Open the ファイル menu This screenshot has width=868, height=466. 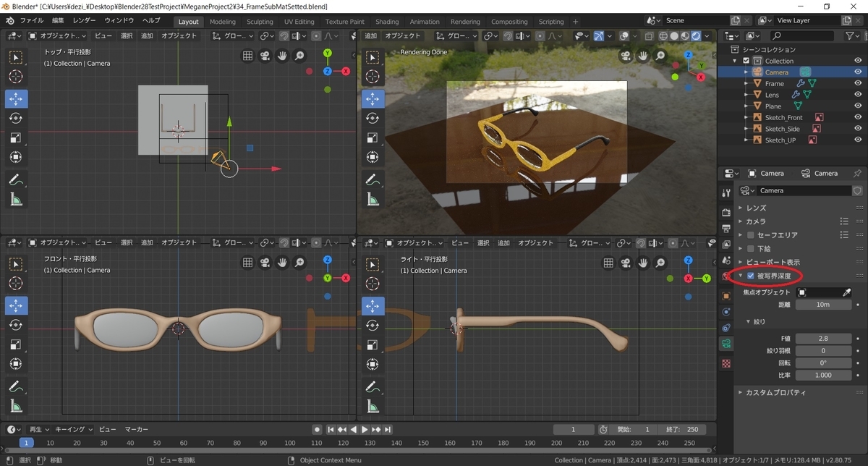click(31, 21)
